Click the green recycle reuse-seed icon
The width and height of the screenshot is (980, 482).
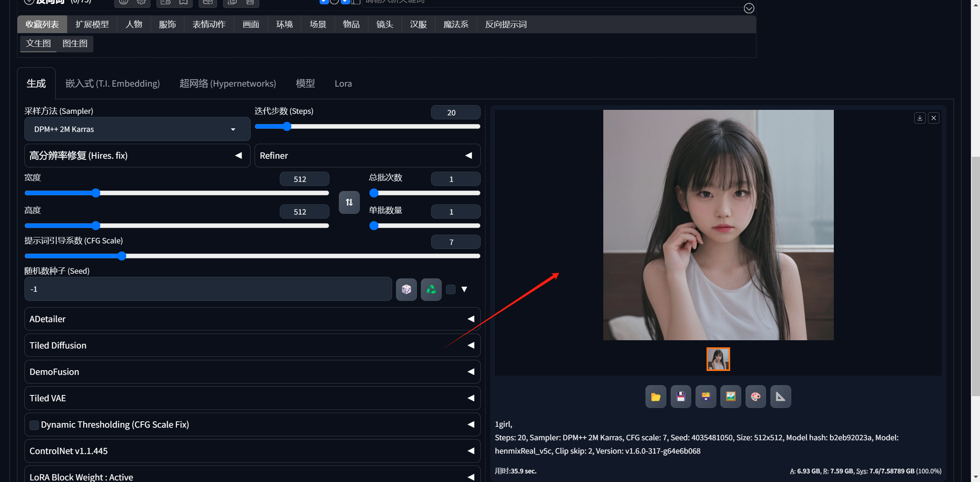click(x=431, y=289)
